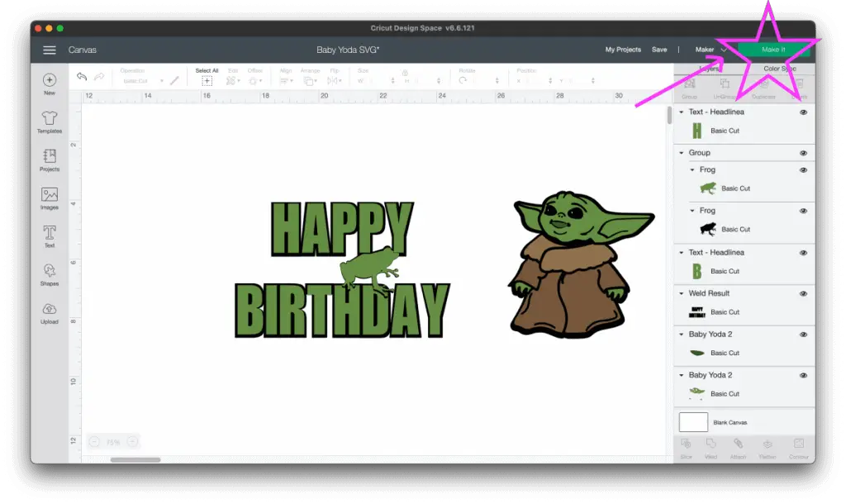Image resolution: width=846 pixels, height=504 pixels.
Task: Click the Position X input field
Action: [533, 81]
